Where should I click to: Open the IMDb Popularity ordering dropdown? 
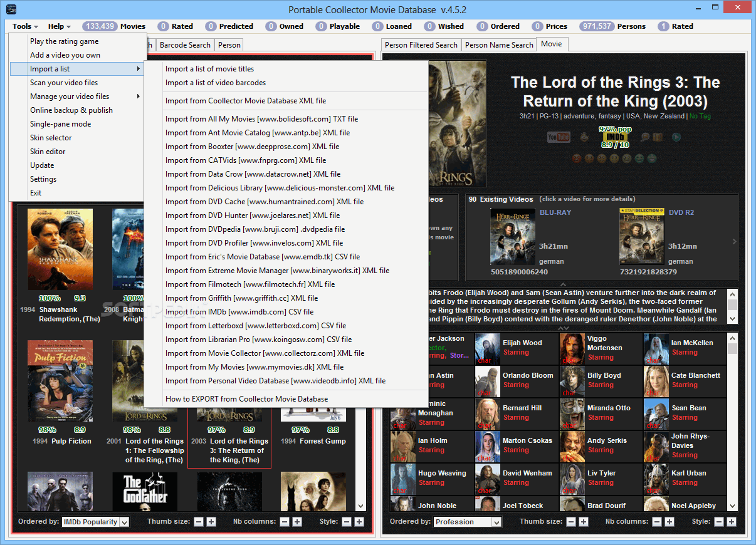pyautogui.click(x=95, y=522)
